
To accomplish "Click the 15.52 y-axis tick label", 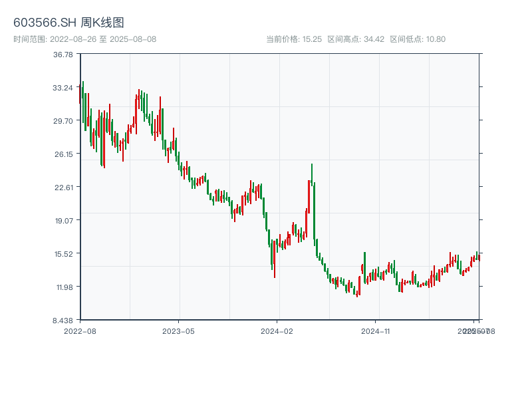I will tap(63, 254).
